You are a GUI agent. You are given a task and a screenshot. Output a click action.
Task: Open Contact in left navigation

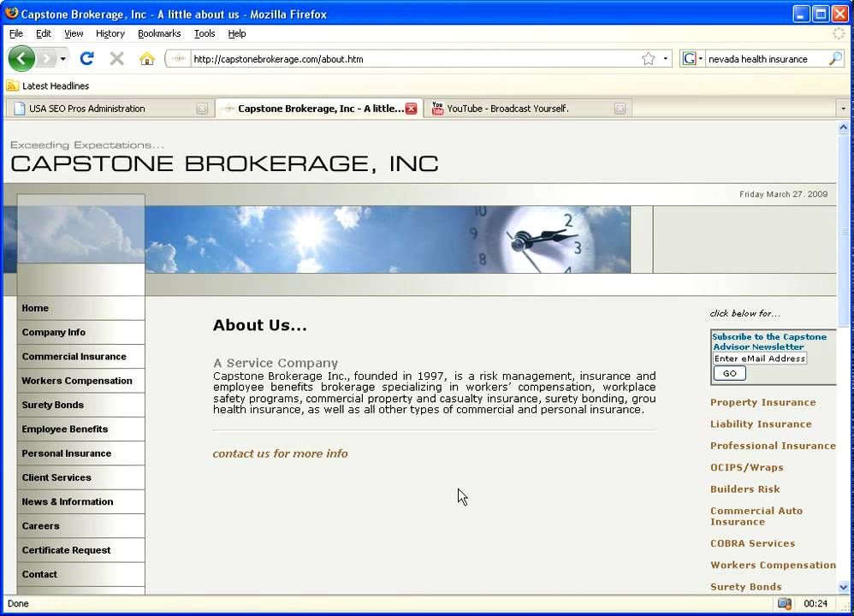coord(81,574)
